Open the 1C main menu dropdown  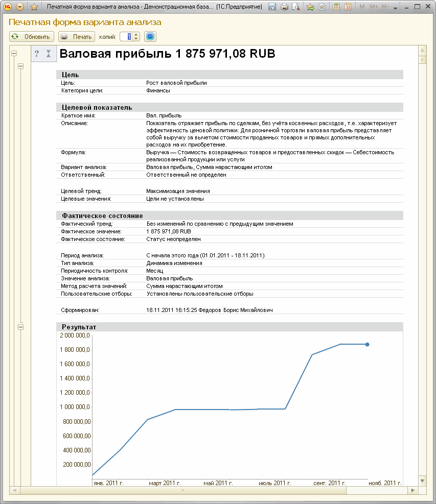tap(19, 7)
